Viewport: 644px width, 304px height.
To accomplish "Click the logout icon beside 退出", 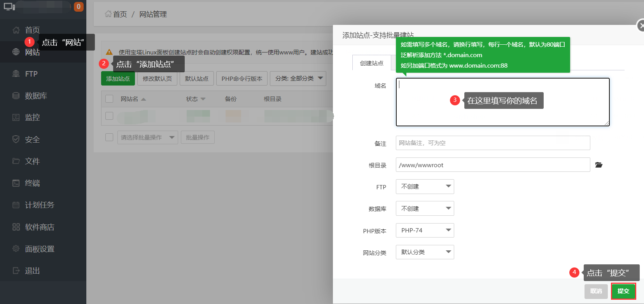I will tap(16, 271).
